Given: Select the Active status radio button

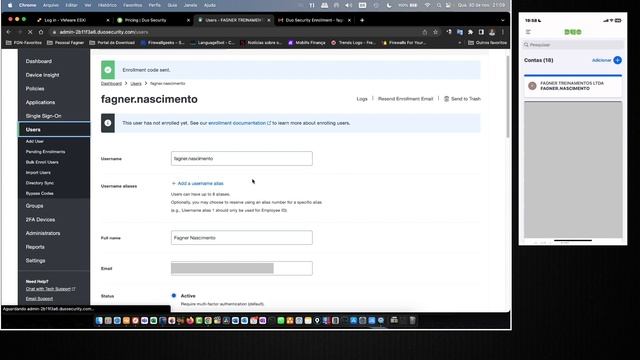Looking at the screenshot, I should [x=174, y=296].
